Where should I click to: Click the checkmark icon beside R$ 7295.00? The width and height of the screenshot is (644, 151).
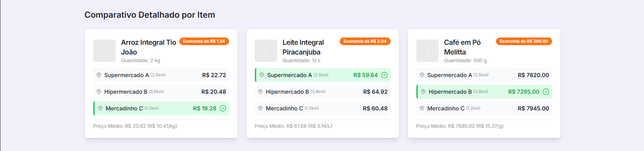tap(546, 92)
